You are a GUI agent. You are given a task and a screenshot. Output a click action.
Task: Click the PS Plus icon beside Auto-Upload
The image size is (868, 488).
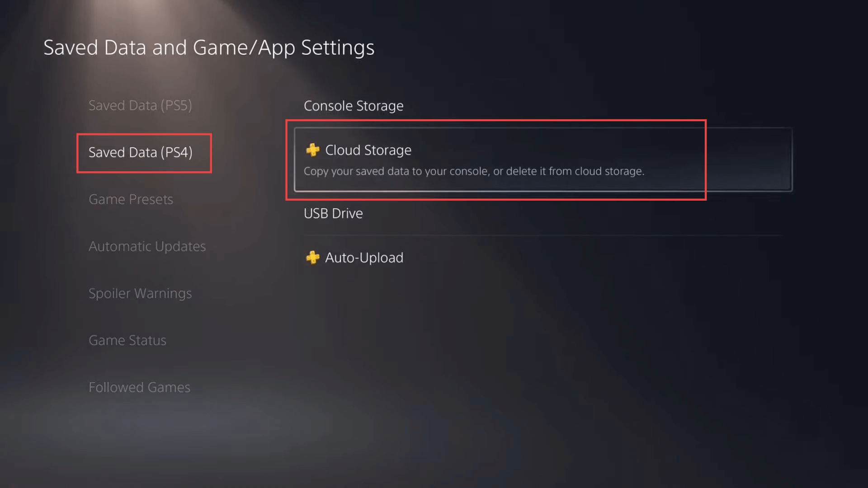(312, 258)
